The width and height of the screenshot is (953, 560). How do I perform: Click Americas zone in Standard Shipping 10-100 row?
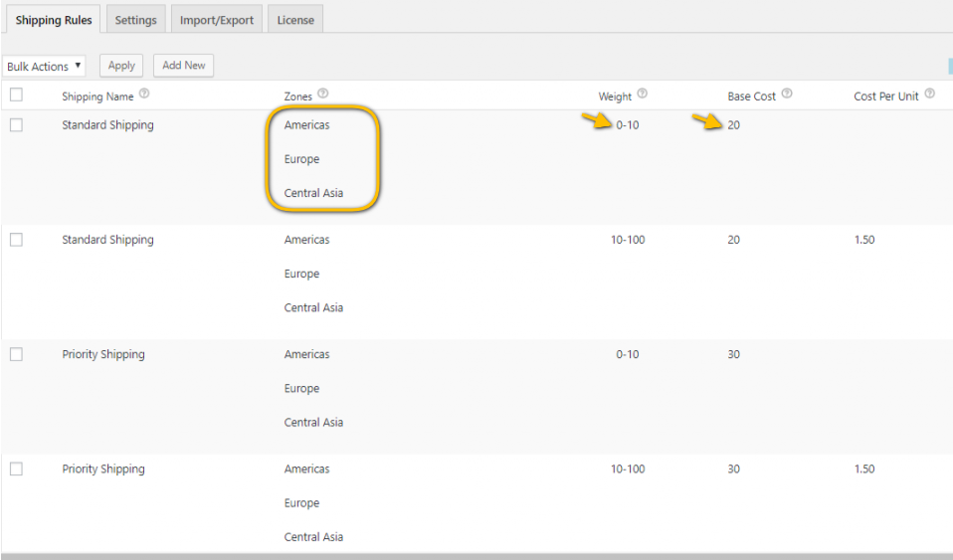[x=307, y=240]
